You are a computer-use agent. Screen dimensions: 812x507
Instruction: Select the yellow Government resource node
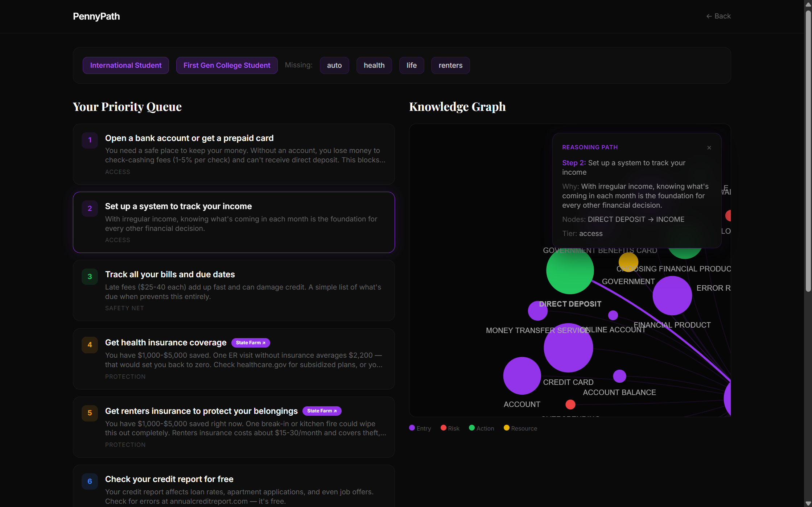point(628,261)
